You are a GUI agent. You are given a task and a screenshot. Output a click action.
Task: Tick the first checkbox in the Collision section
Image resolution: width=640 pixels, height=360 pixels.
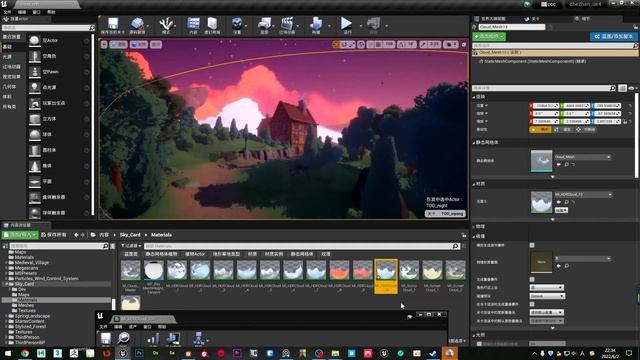532,245
